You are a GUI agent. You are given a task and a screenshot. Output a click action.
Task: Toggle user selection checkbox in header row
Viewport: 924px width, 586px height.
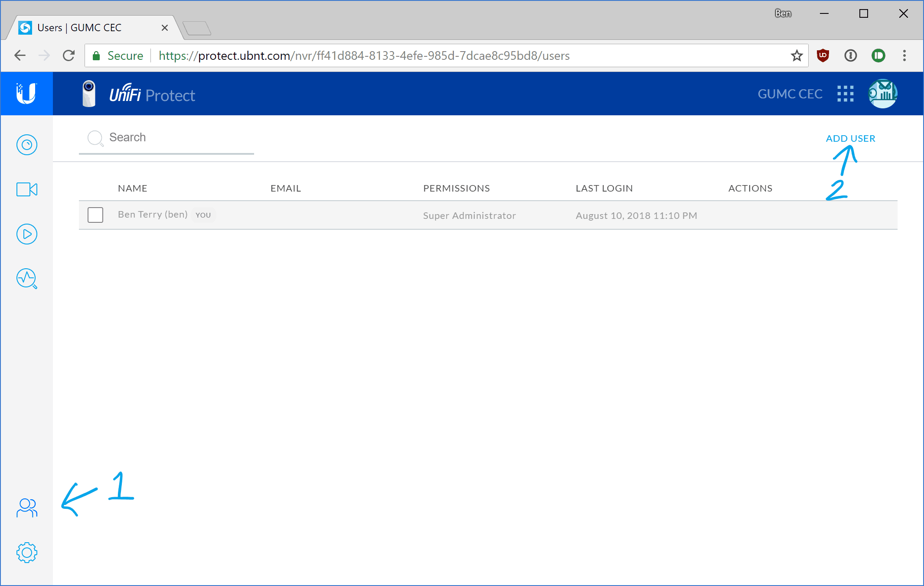tap(96, 188)
